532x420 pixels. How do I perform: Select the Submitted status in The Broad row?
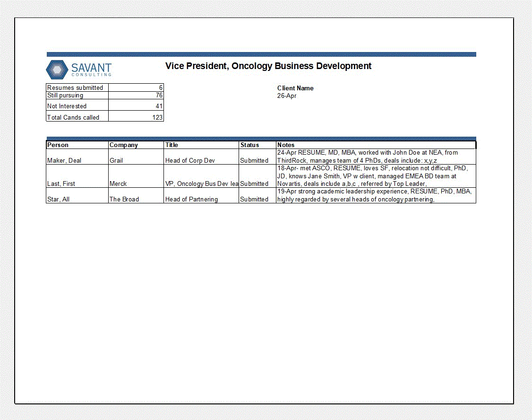(x=257, y=195)
